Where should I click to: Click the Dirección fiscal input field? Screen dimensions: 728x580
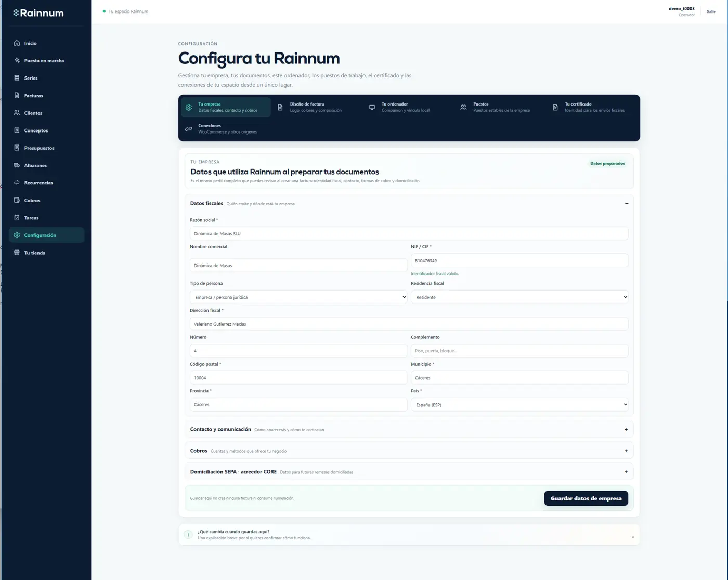tap(409, 324)
